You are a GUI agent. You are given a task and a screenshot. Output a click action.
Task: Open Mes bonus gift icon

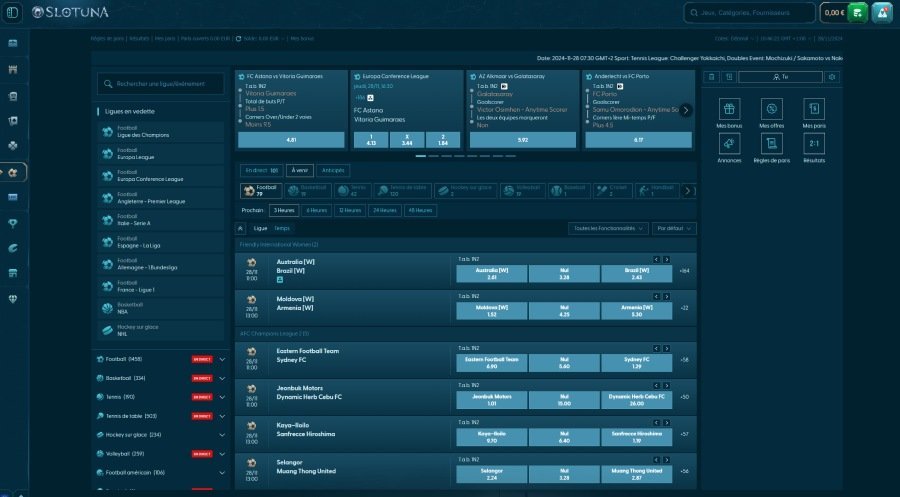pyautogui.click(x=729, y=108)
